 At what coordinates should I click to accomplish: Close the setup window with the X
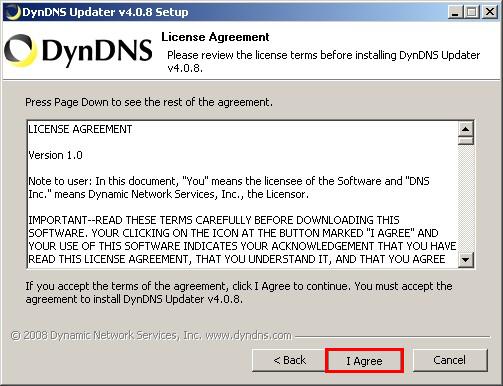pyautogui.click(x=490, y=12)
